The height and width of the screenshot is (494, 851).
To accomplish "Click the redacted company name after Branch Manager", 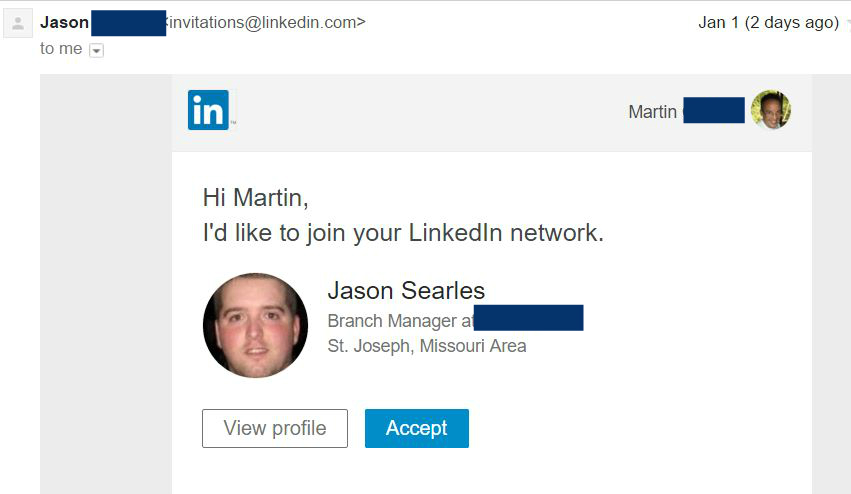I will [x=528, y=319].
